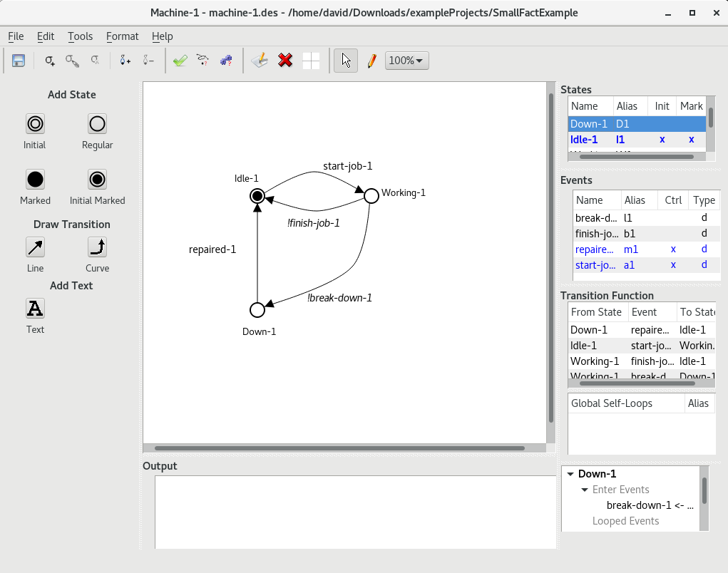
Task: Select the Initial Marked state tool
Action: tap(98, 179)
